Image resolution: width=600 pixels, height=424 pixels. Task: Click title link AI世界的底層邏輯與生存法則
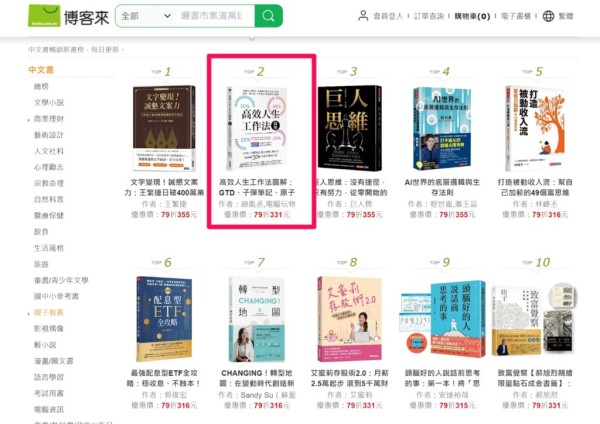[442, 187]
